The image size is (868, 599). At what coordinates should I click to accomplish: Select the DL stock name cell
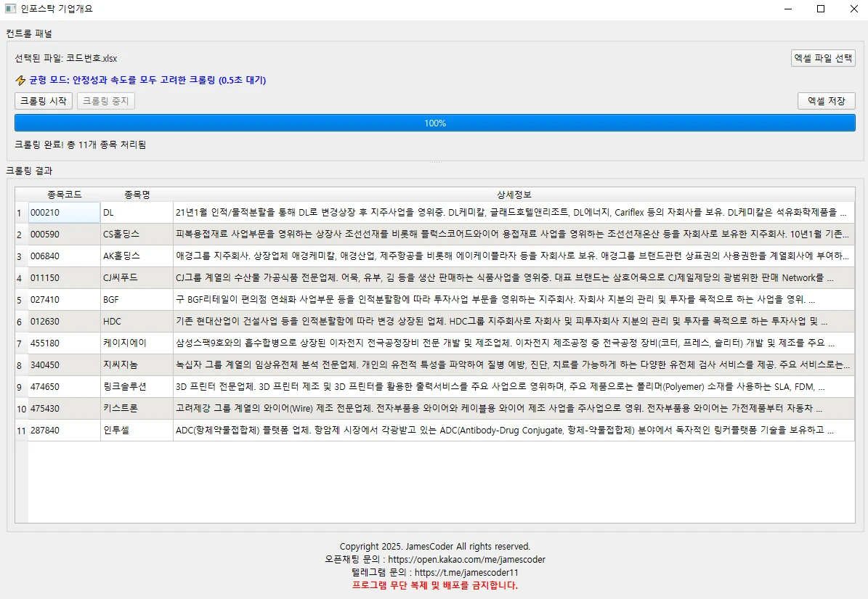pyautogui.click(x=137, y=213)
